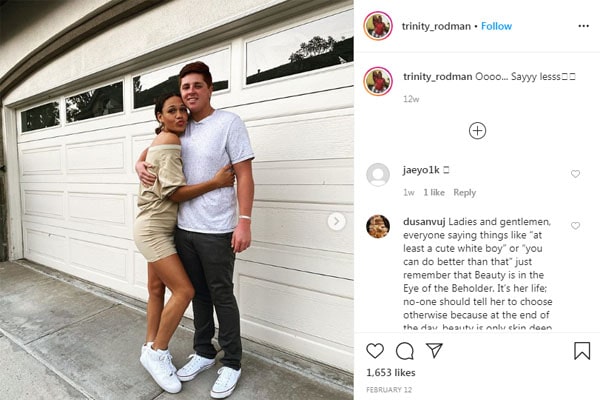Screen dimensions: 600x400
Task: Open avatar beside the Oooo Sayyy lesss caption
Action: [x=378, y=81]
